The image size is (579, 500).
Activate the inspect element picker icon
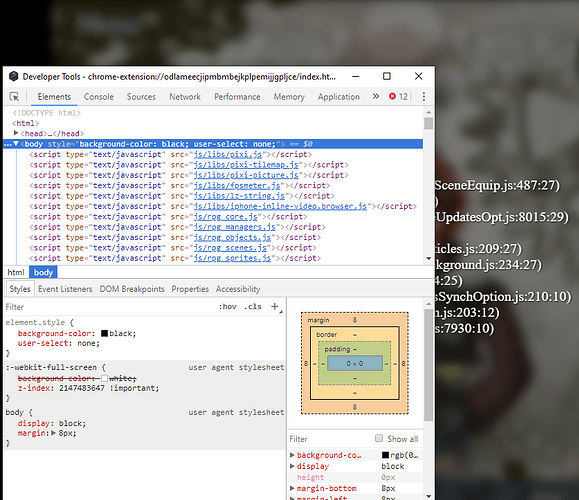point(14,97)
